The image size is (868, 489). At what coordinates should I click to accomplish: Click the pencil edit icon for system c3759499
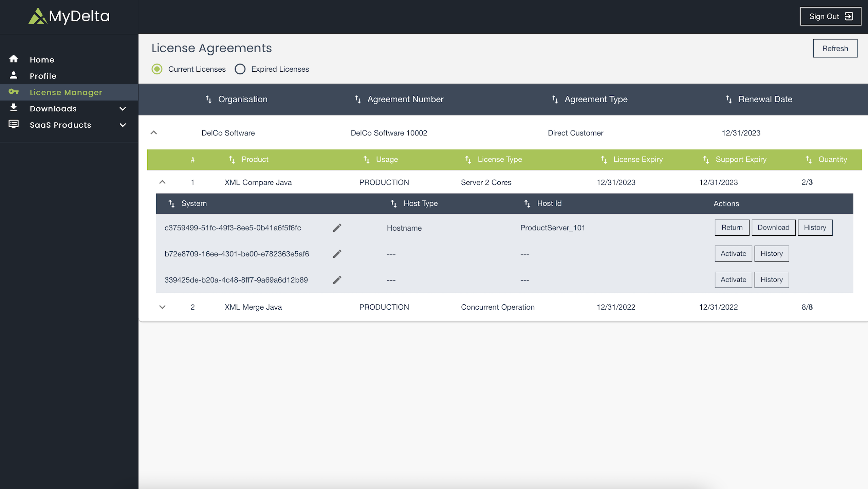pos(337,228)
